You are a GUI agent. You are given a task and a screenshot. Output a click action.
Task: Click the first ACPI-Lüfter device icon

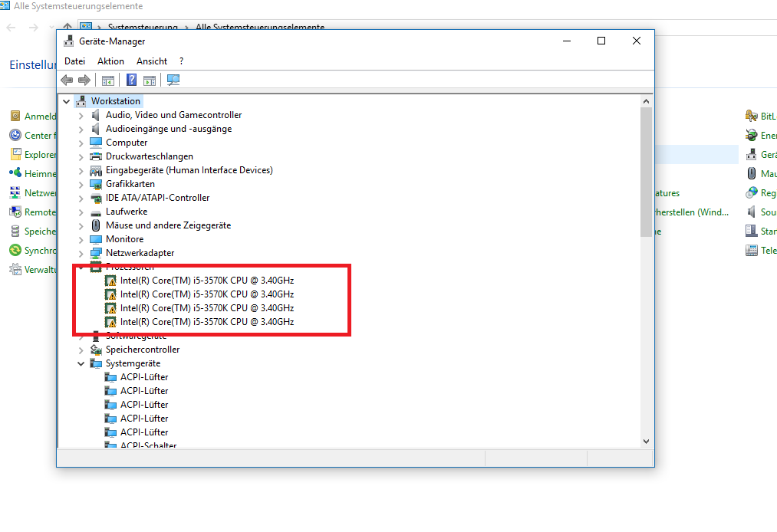point(110,377)
